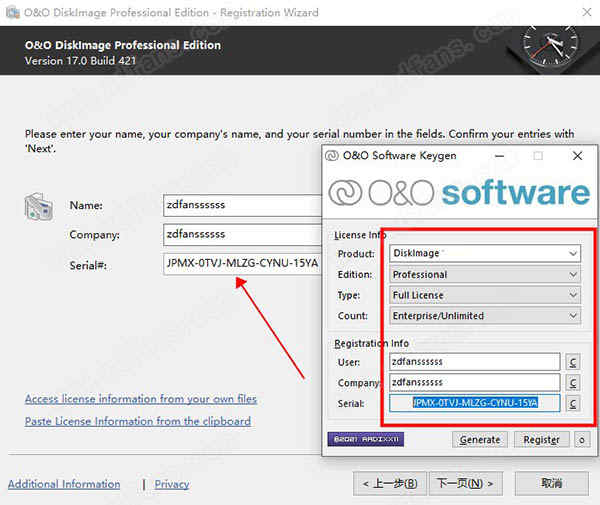Open the Edition dropdown showing Professional
Viewport: 600px width, 505px height.
485,275
